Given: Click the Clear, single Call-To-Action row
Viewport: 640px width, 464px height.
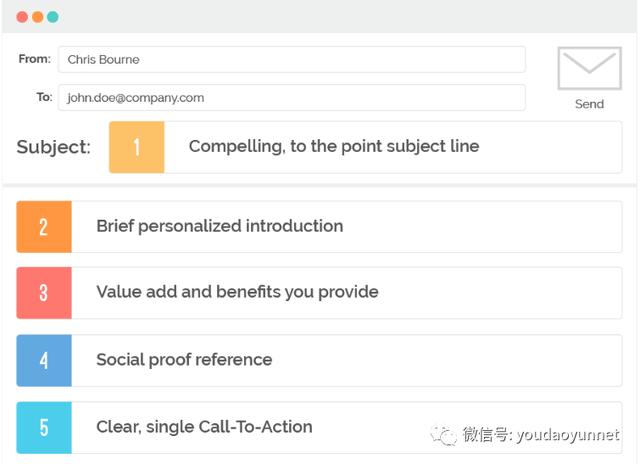Looking at the screenshot, I should (x=319, y=428).
